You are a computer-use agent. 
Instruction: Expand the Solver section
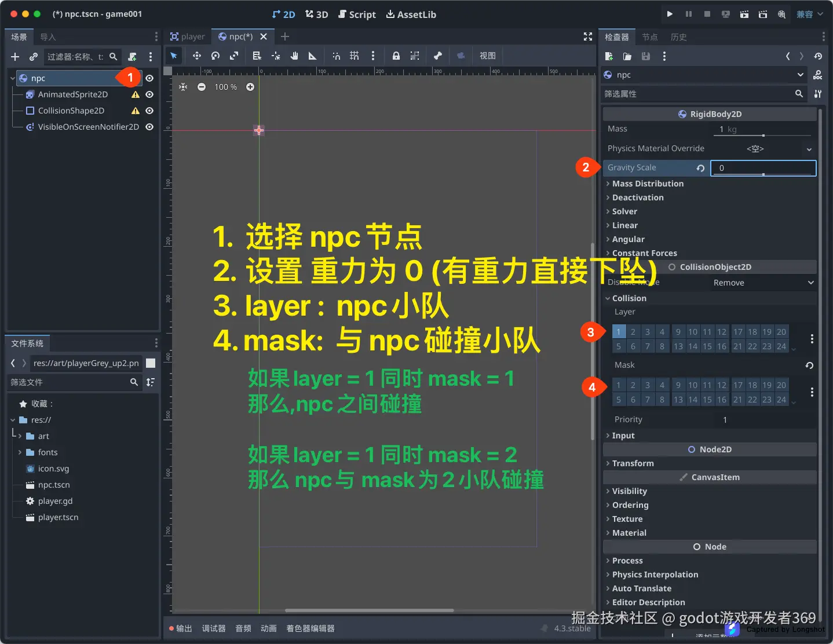click(x=710, y=211)
